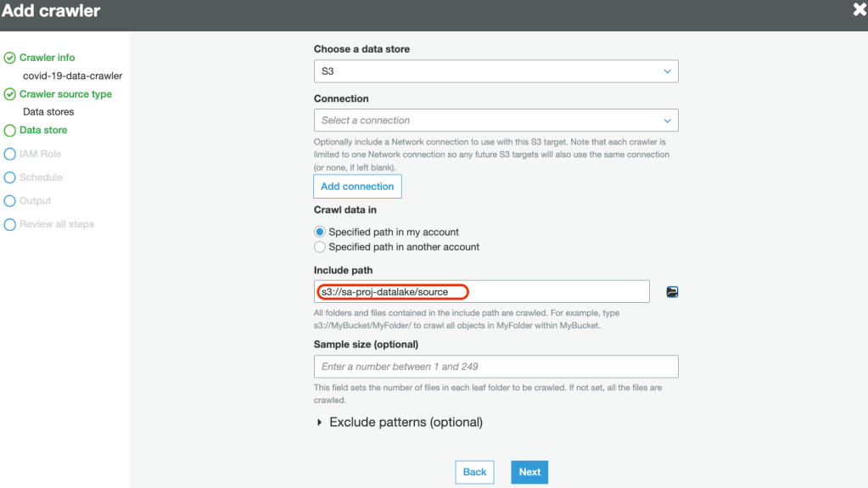Select Specified path in my account
The width and height of the screenshot is (868, 488).
tap(320, 232)
